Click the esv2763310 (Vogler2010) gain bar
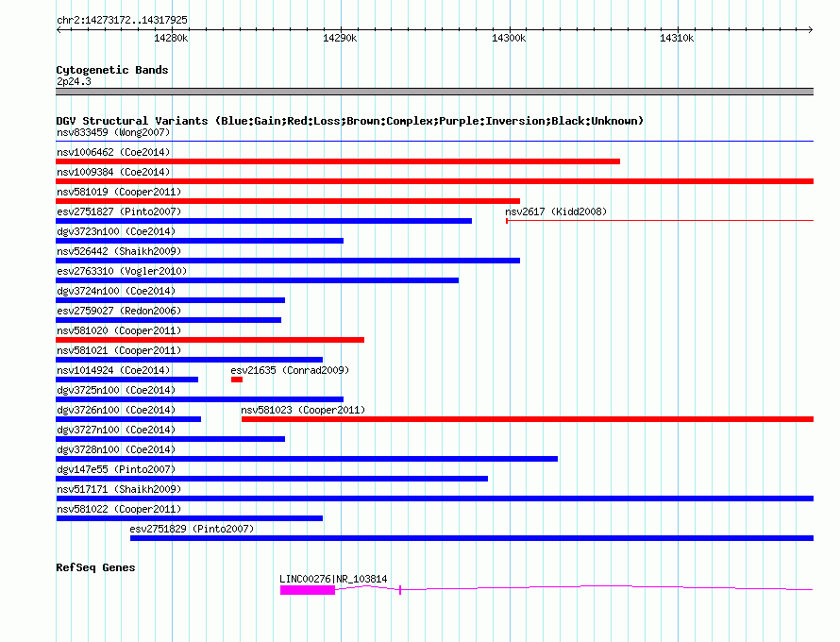Viewport: 840px width, 642px height. pyautogui.click(x=257, y=280)
